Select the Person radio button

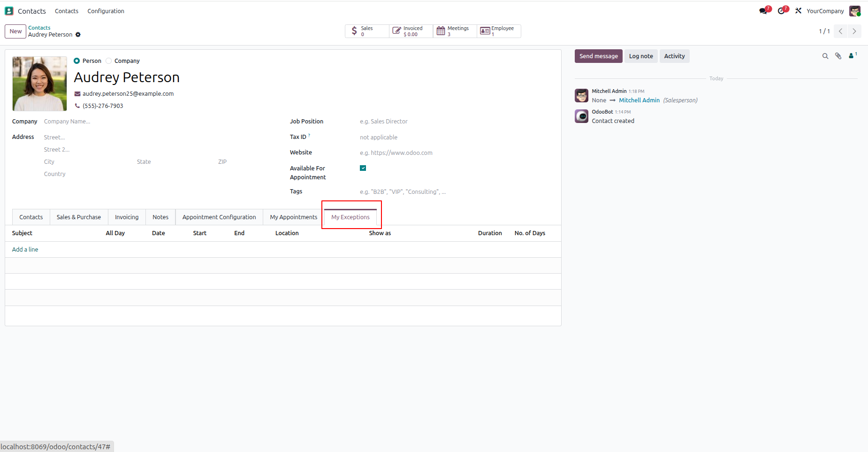[x=76, y=61]
